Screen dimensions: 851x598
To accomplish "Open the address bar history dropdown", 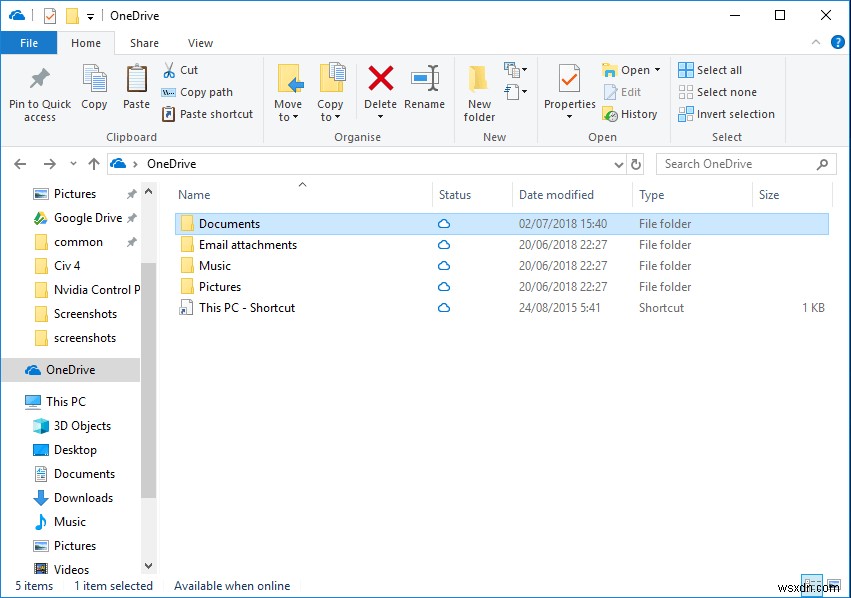I will click(620, 163).
